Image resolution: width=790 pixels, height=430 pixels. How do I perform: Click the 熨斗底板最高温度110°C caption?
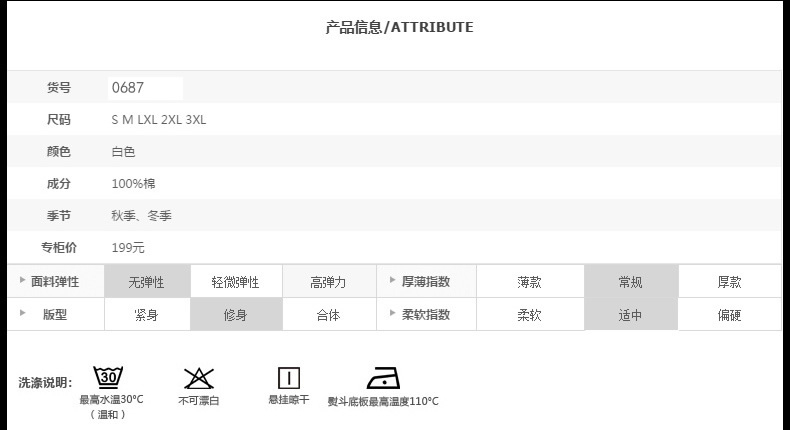click(x=383, y=401)
